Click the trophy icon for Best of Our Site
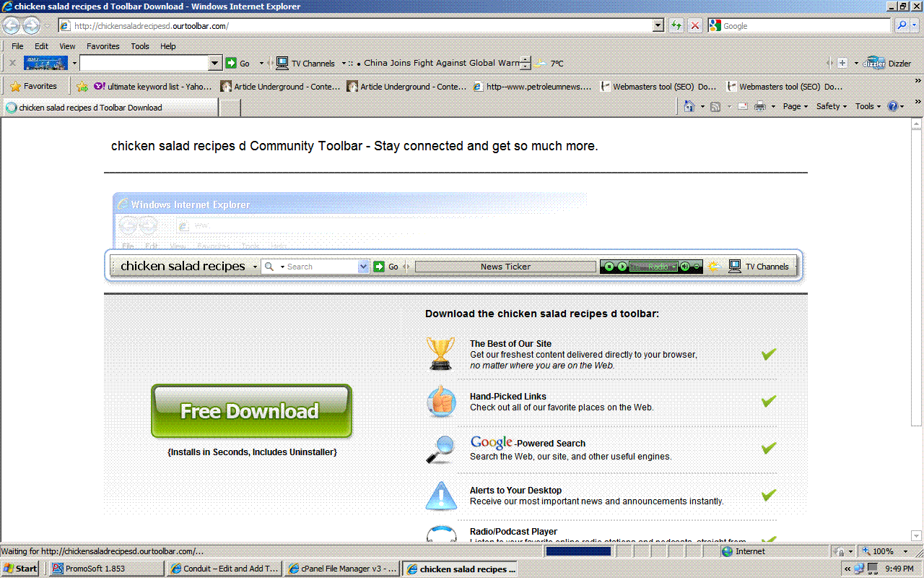Screen dimensions: 924x578 [440, 353]
